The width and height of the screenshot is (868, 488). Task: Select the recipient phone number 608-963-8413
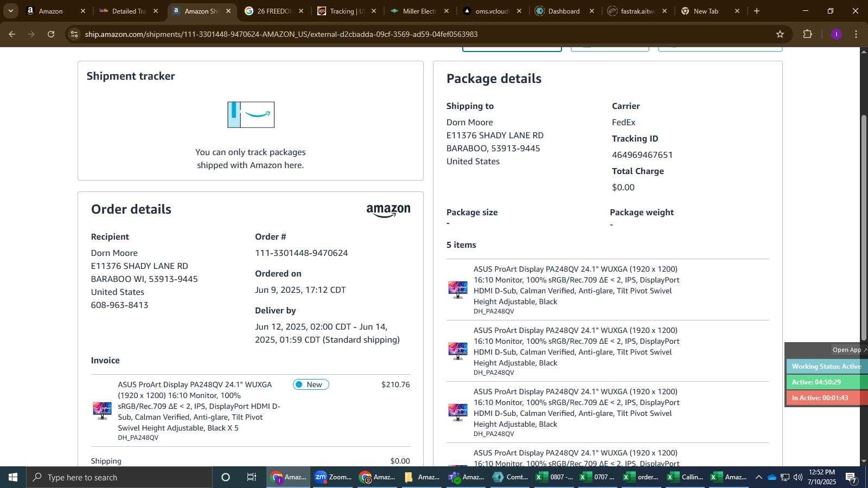119,305
